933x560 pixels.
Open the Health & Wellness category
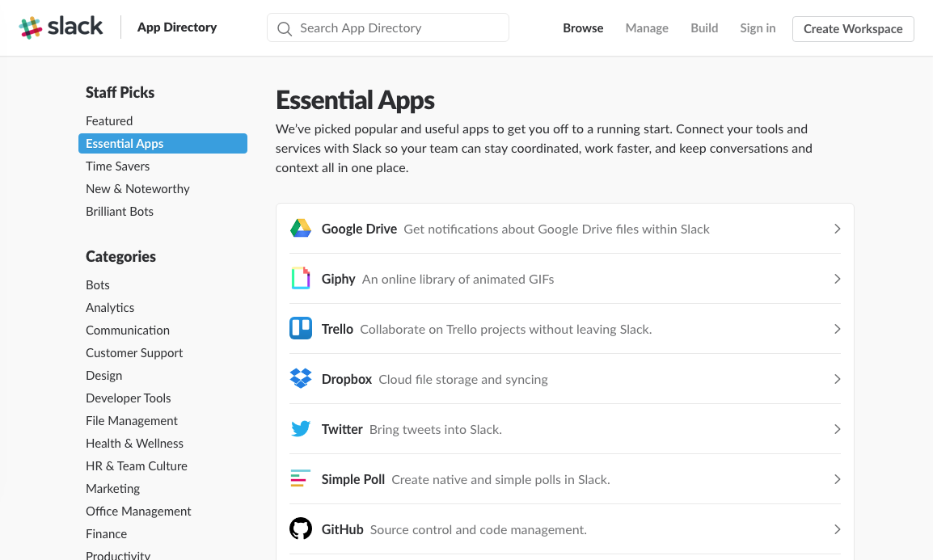click(x=134, y=443)
